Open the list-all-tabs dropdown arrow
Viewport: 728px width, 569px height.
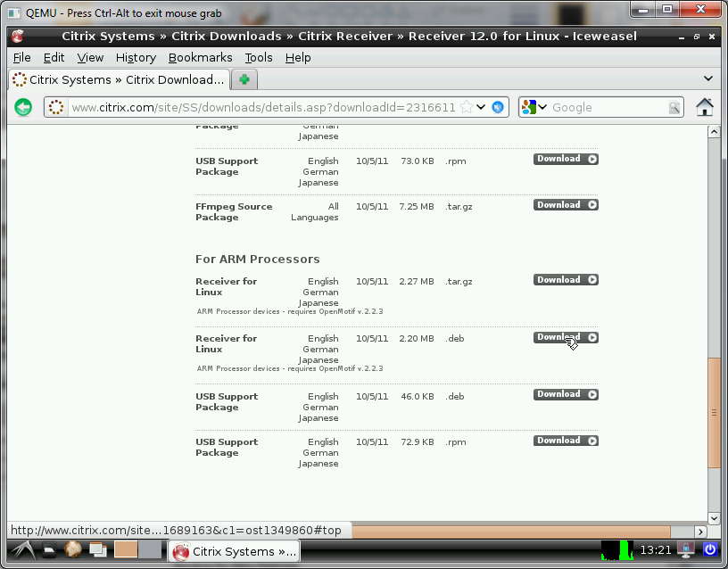click(x=708, y=78)
